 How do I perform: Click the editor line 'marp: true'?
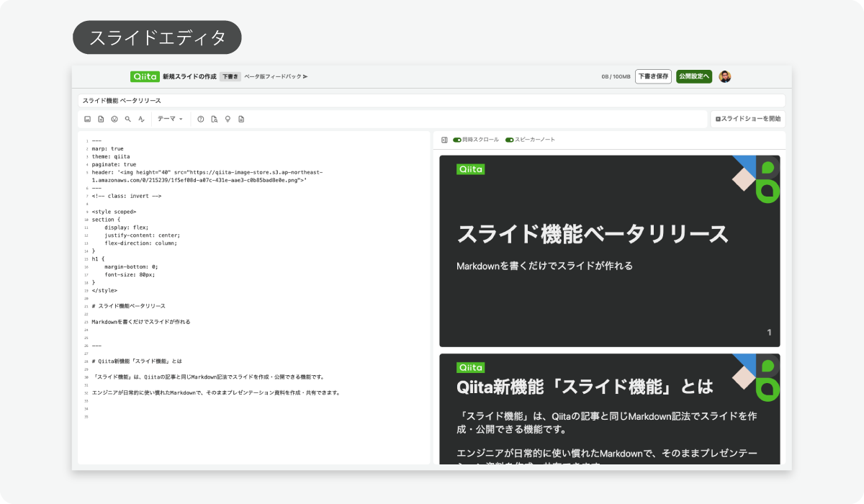(x=108, y=148)
